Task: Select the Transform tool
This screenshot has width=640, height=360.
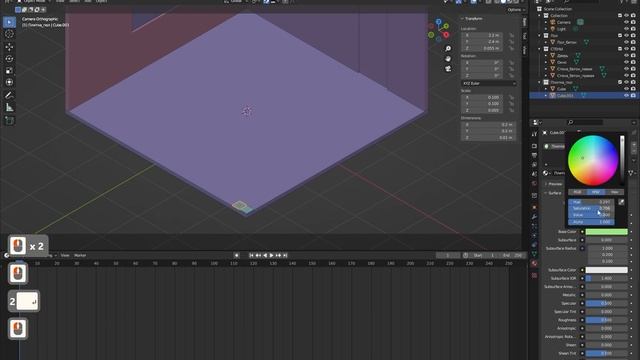Action: coord(9,82)
